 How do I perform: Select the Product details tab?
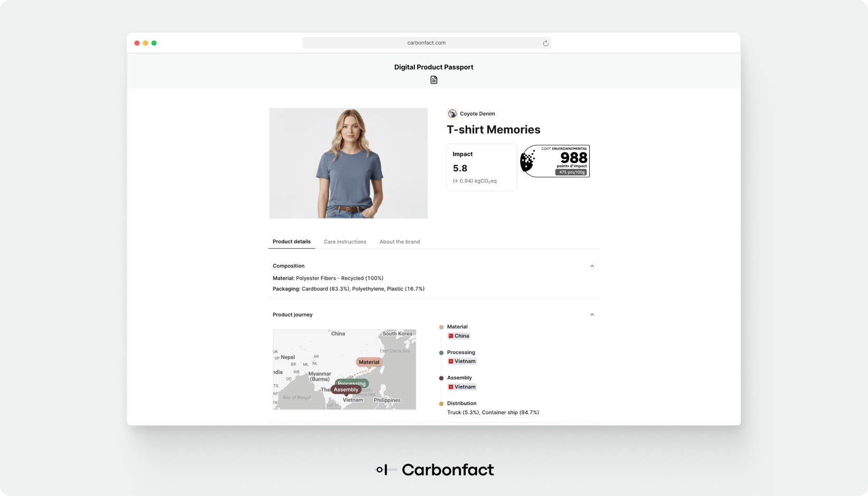[x=291, y=242]
